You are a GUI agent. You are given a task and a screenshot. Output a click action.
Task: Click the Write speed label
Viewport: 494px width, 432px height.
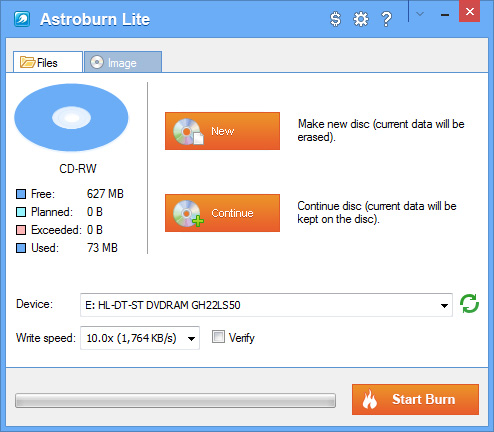click(x=46, y=338)
